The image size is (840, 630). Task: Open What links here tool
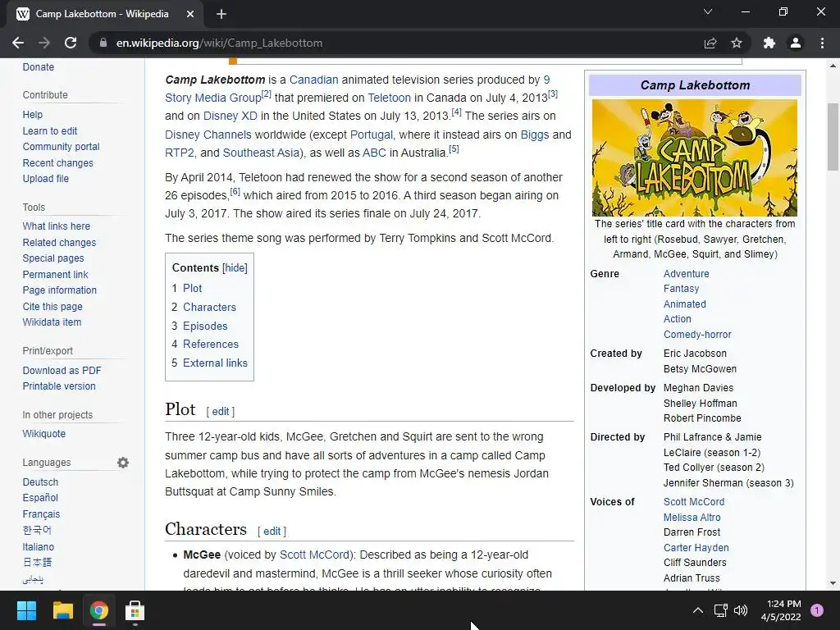click(x=57, y=226)
